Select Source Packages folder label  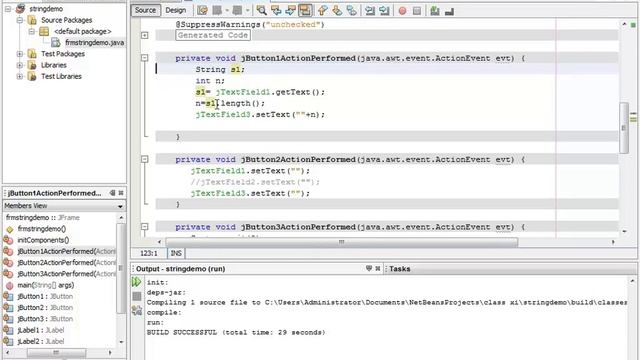coord(67,20)
